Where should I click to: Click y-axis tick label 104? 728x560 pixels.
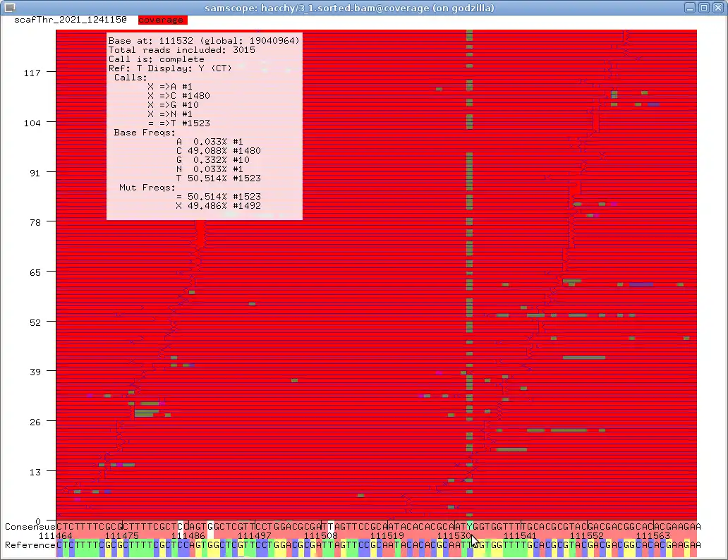pos(32,123)
